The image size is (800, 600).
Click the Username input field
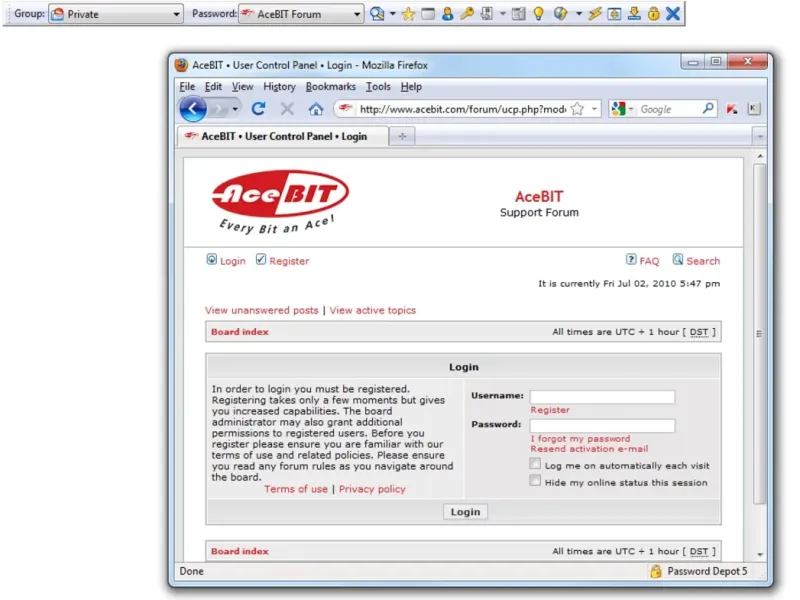point(602,396)
